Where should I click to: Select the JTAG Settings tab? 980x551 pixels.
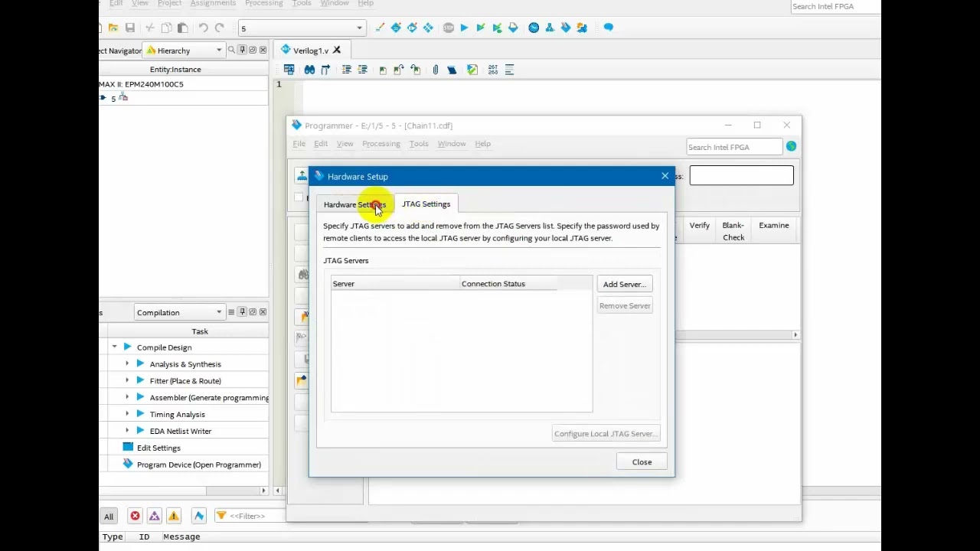[426, 204]
